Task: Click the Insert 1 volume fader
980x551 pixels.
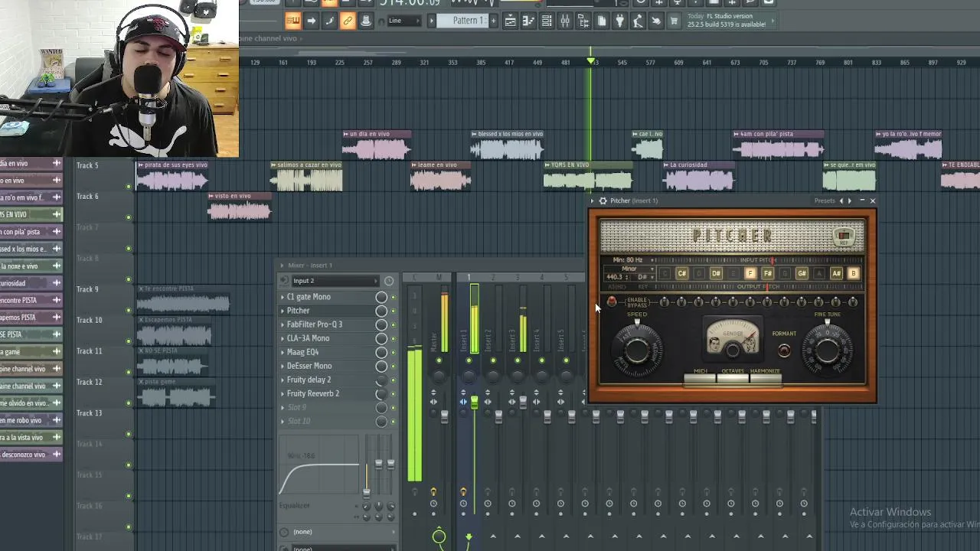Action: tap(474, 403)
